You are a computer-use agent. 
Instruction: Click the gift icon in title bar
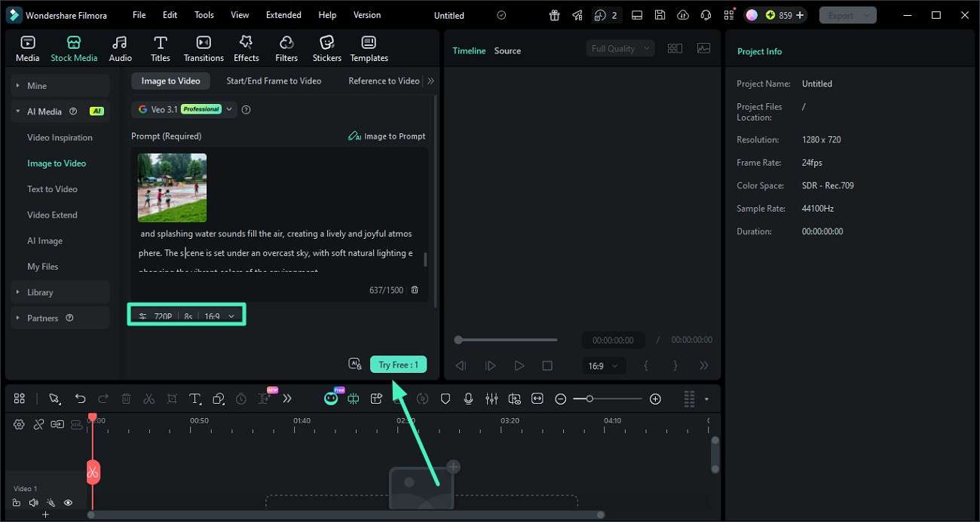[554, 15]
